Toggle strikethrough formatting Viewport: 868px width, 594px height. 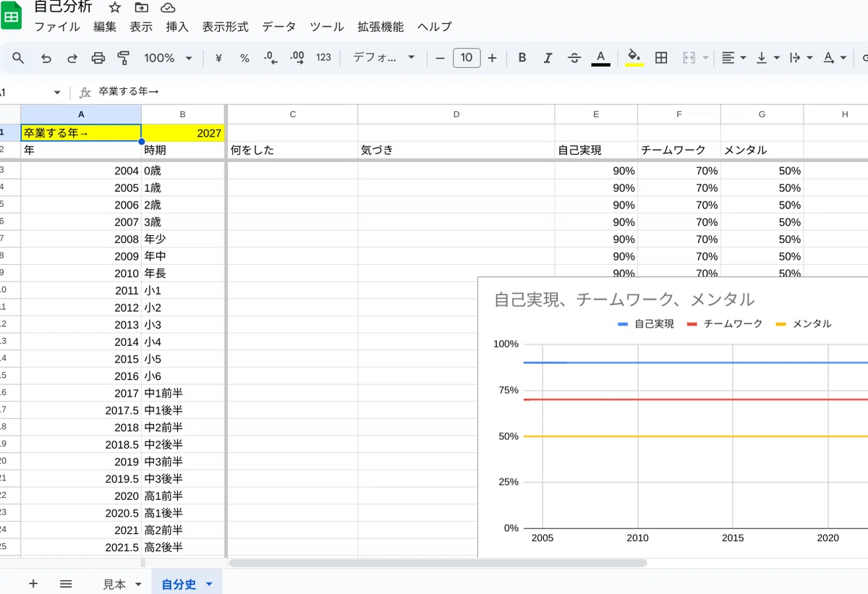click(x=574, y=58)
